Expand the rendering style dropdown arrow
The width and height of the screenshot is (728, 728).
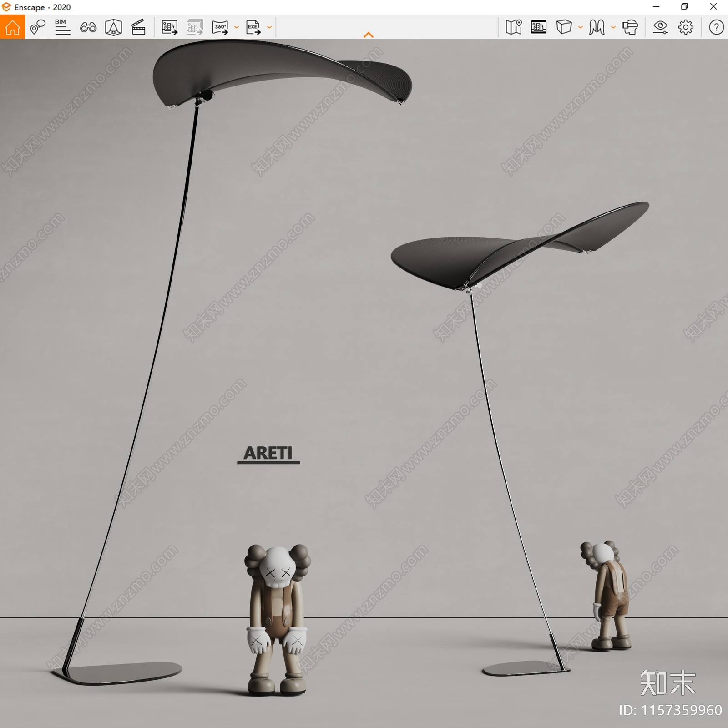613,27
